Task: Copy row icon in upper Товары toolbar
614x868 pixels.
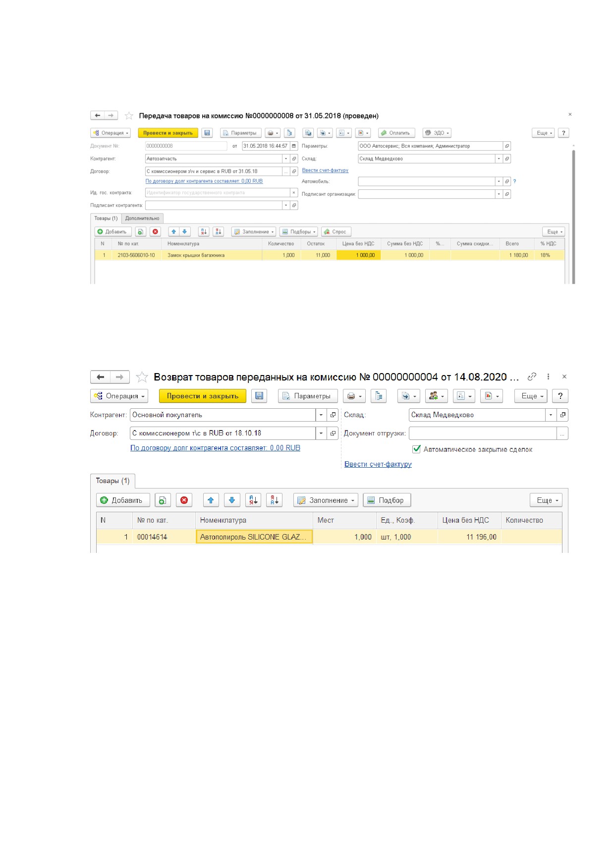Action: [140, 231]
